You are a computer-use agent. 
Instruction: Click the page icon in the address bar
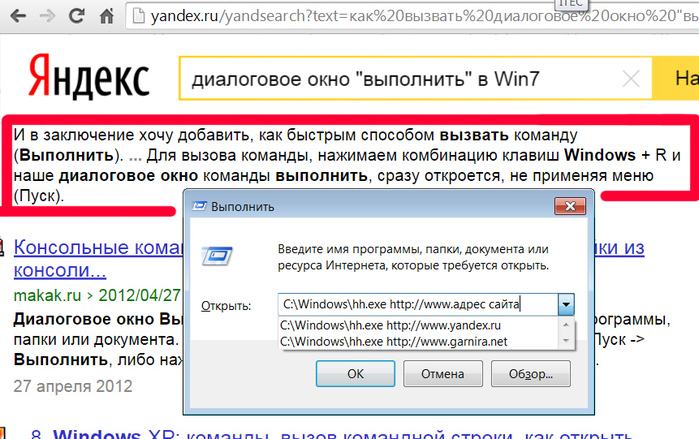pos(139,16)
